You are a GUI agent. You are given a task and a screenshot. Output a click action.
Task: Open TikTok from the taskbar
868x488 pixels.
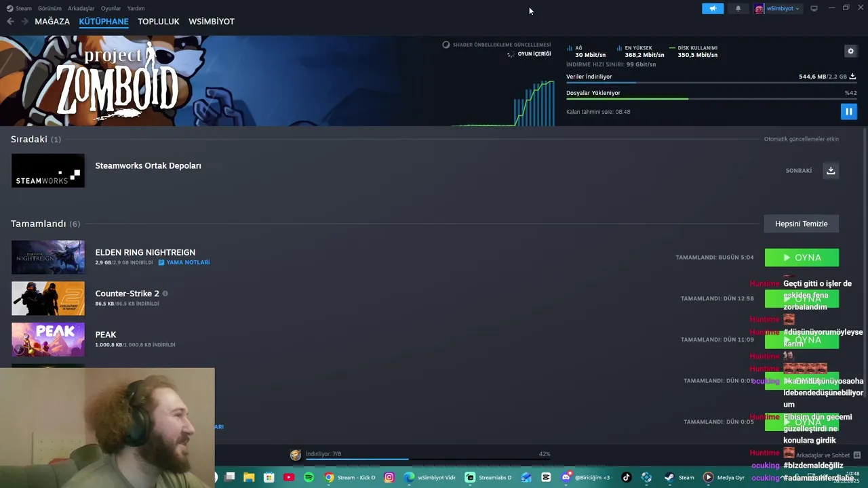[x=626, y=477]
